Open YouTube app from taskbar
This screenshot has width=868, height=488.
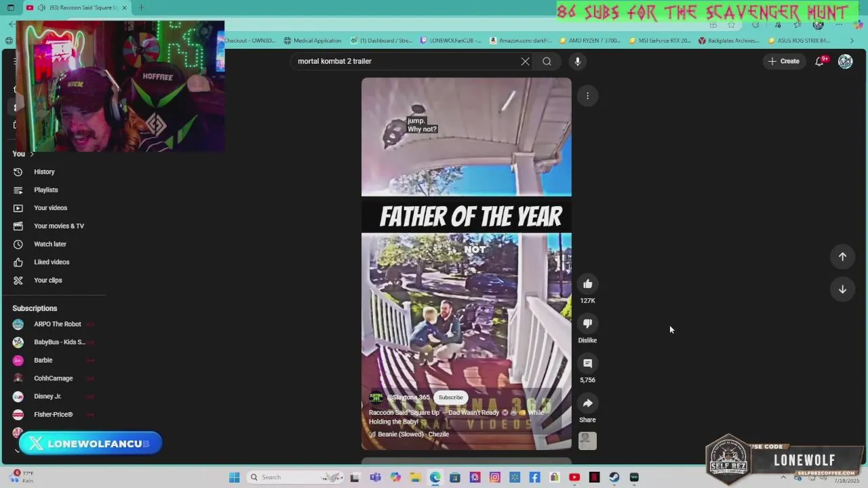pos(574,477)
